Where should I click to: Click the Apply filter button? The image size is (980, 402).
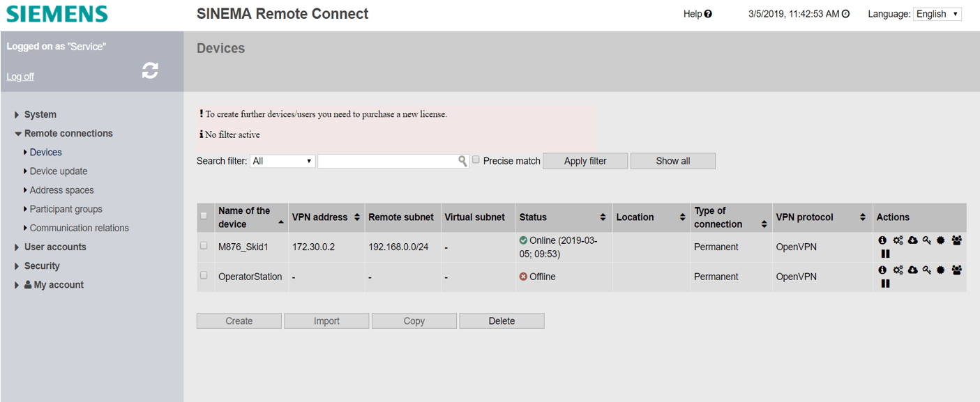[x=585, y=161]
